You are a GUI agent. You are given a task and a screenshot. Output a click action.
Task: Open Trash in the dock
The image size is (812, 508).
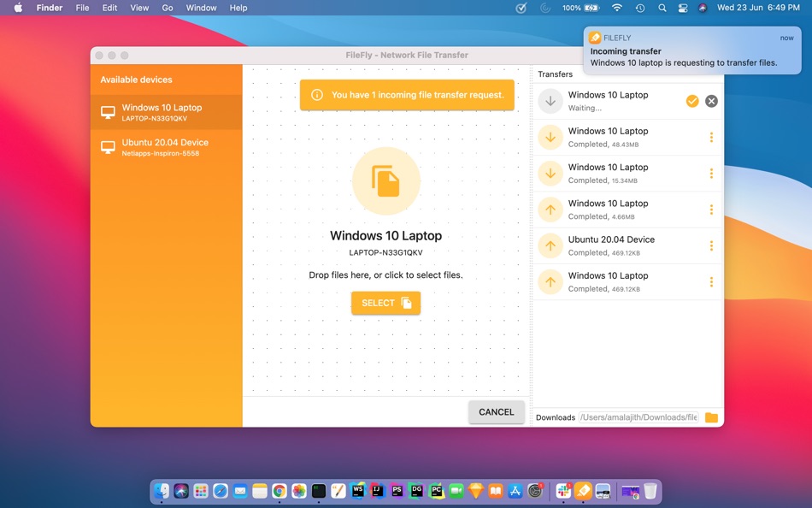[650, 490]
